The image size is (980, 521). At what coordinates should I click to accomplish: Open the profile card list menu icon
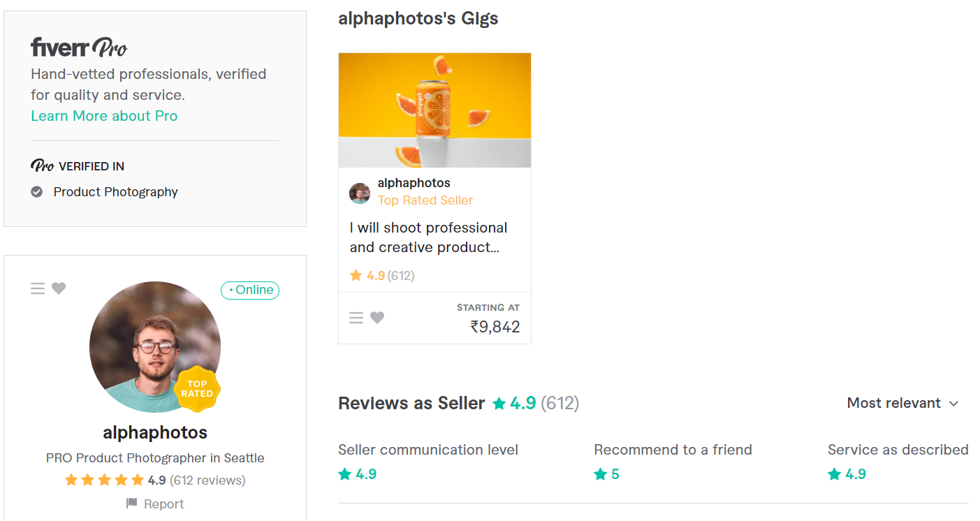(38, 288)
